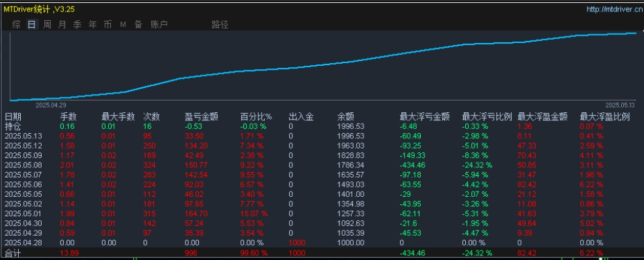Click the 次数 column header
The image size is (644, 260).
151,117
